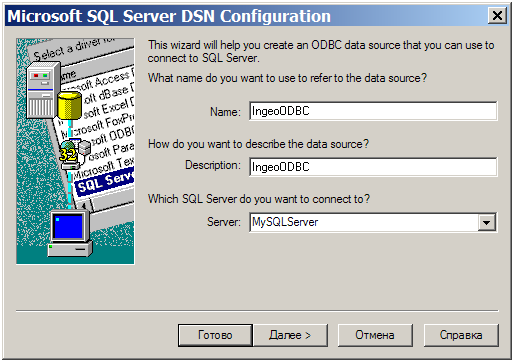
Task: Click the server tower icon in illustration
Action: [42, 90]
